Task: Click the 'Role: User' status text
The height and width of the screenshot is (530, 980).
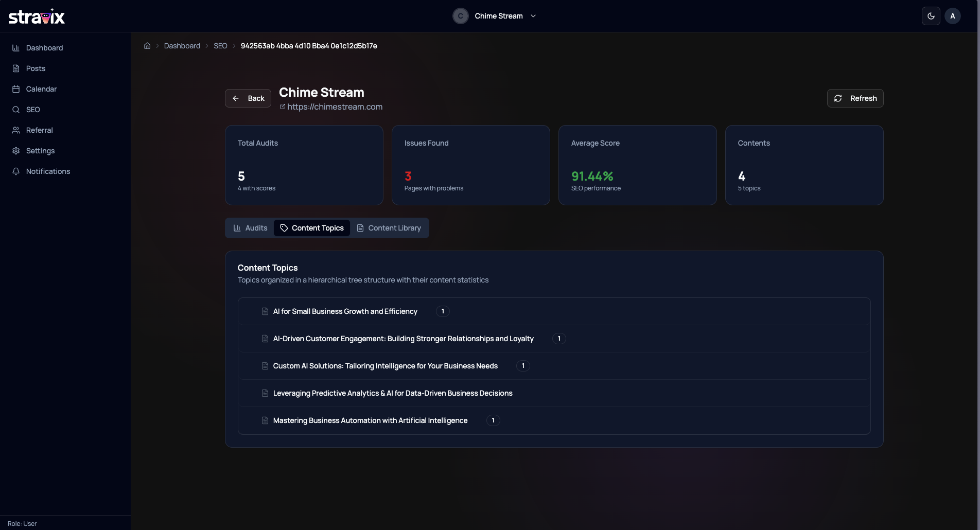Action: point(22,524)
